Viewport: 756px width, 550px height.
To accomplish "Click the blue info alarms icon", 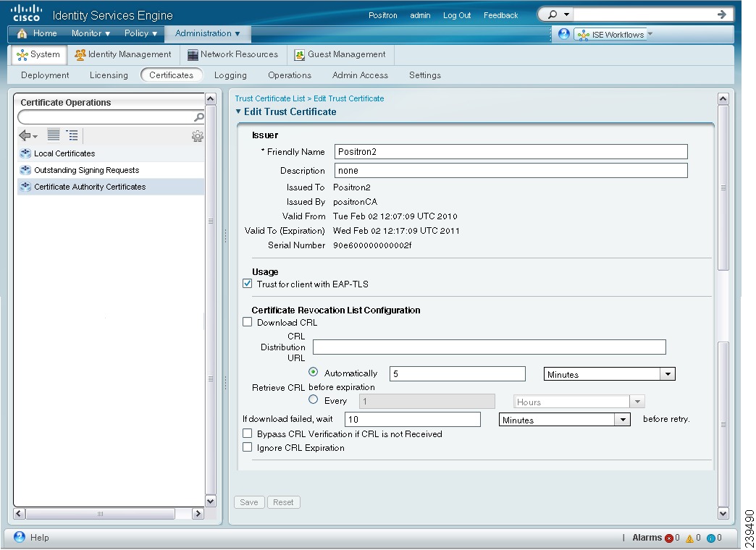I will [710, 538].
